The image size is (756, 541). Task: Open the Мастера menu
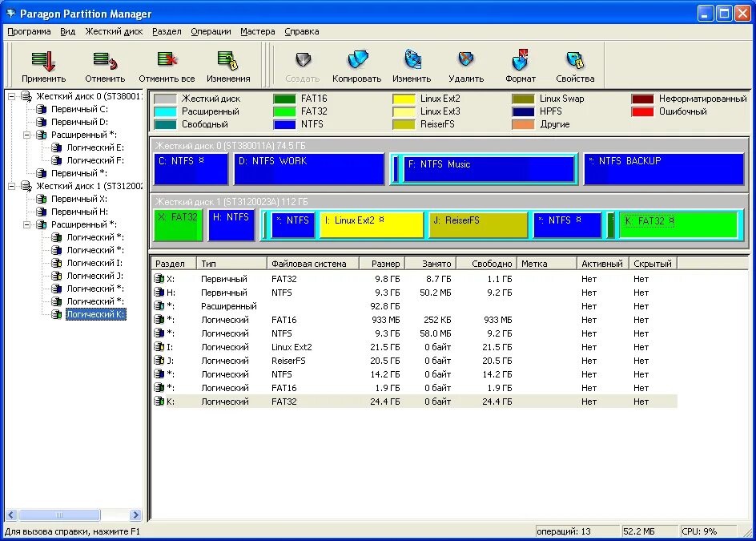point(257,31)
